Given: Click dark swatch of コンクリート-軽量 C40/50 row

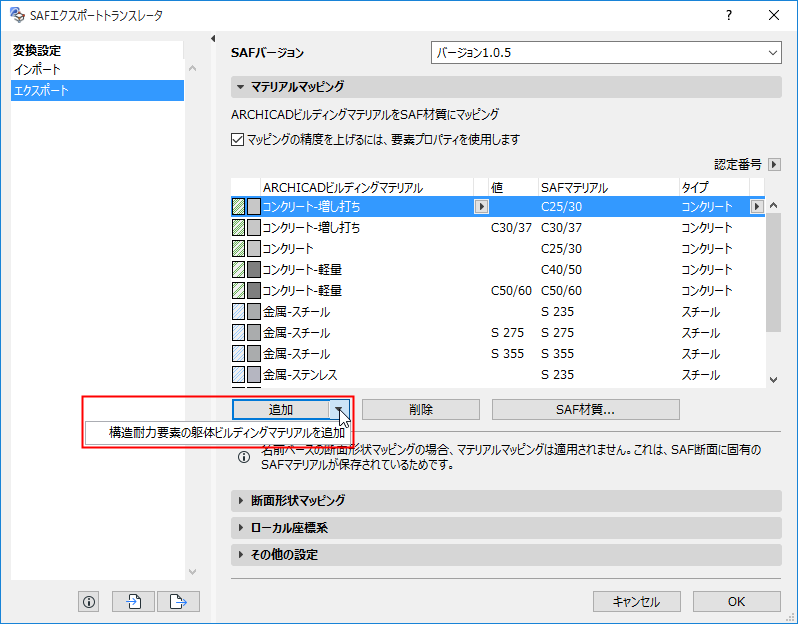Looking at the screenshot, I should (253, 269).
